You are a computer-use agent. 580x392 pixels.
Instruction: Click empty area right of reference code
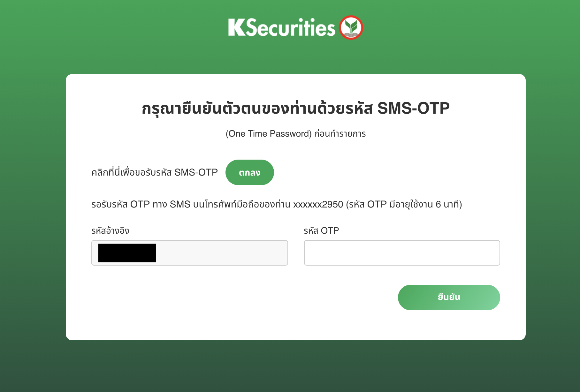pos(222,253)
